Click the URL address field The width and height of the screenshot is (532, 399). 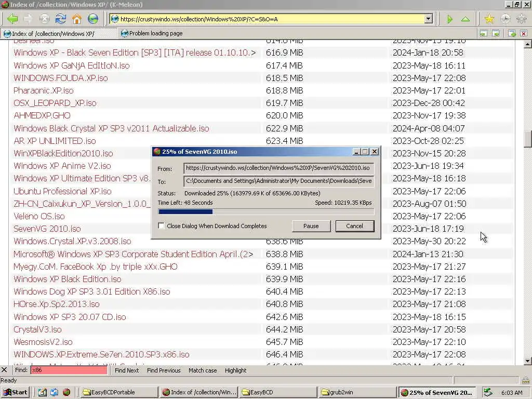(x=271, y=19)
